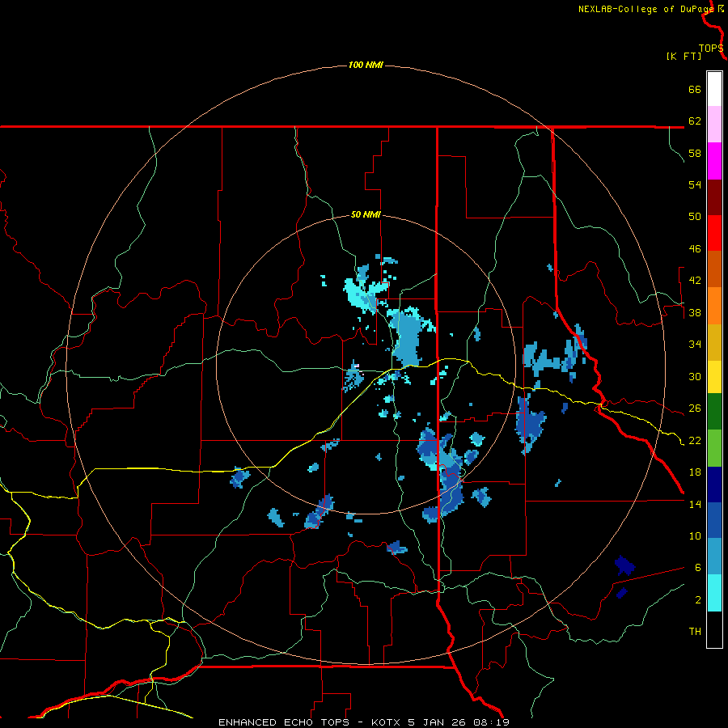The width and height of the screenshot is (728, 728).
Task: Click legend value 14
Action: [695, 504]
